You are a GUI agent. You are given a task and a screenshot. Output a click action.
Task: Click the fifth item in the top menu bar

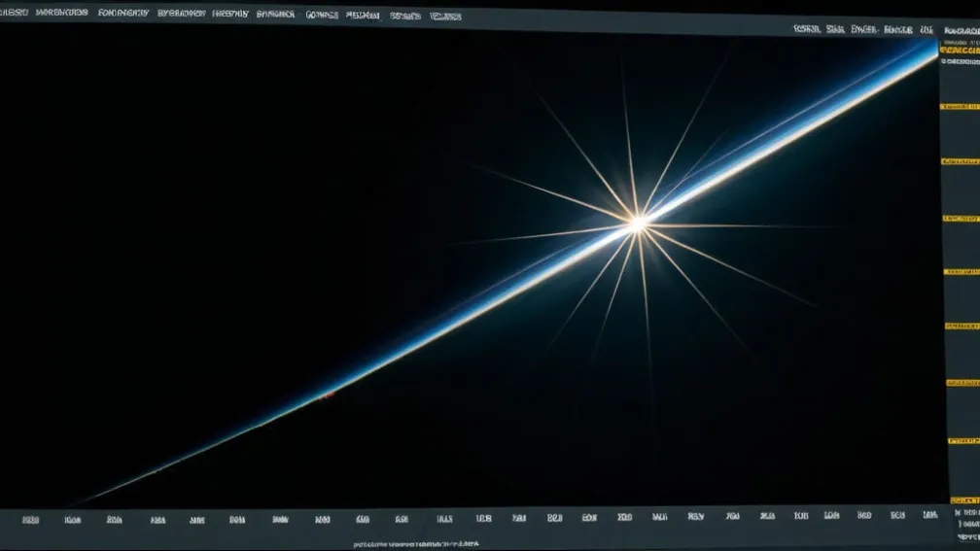(x=229, y=15)
